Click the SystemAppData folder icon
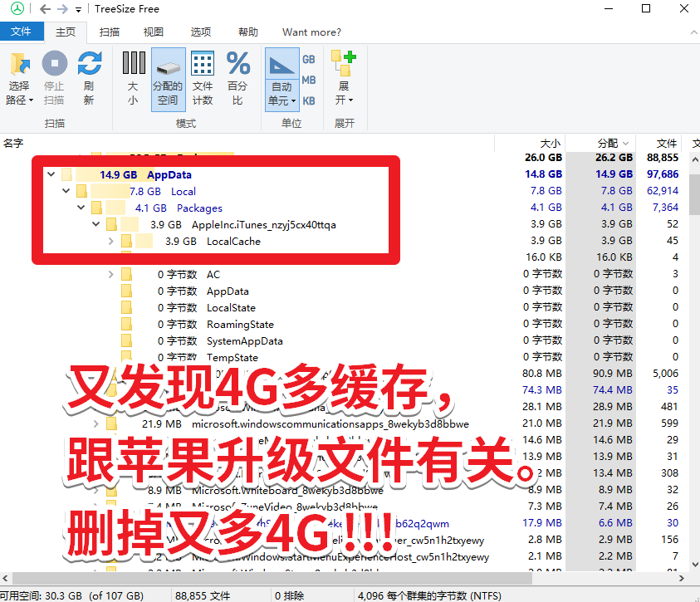The image size is (700, 602). pyautogui.click(x=126, y=340)
